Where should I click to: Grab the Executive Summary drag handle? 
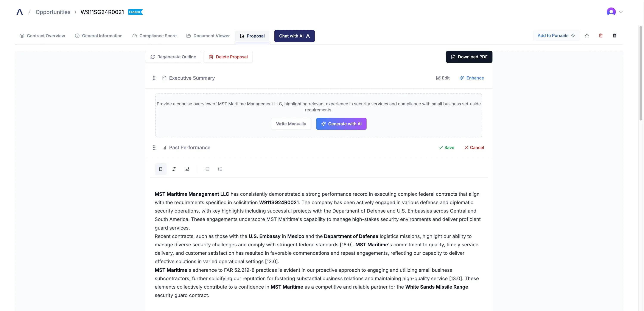pyautogui.click(x=154, y=78)
